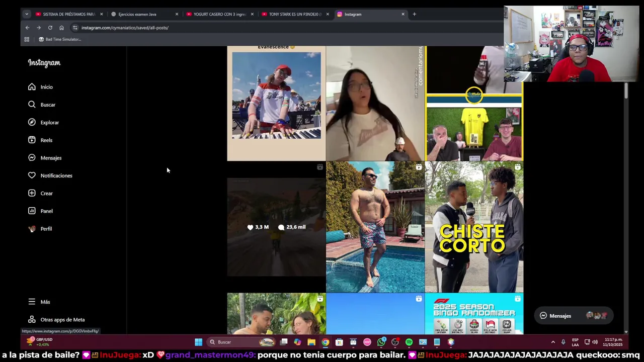644x362 pixels.
Task: Click volume speaker icon in tray
Action: coord(595,342)
